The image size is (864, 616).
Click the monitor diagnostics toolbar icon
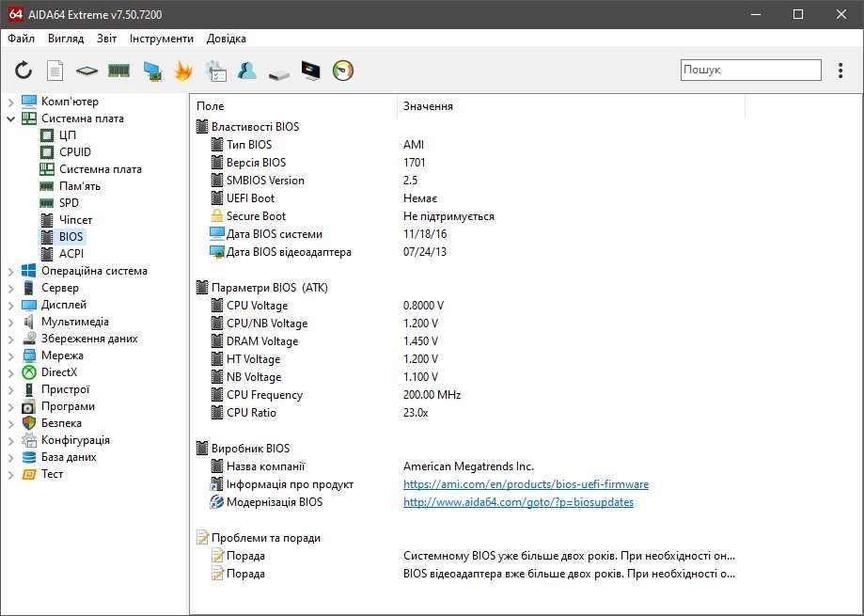[x=311, y=71]
